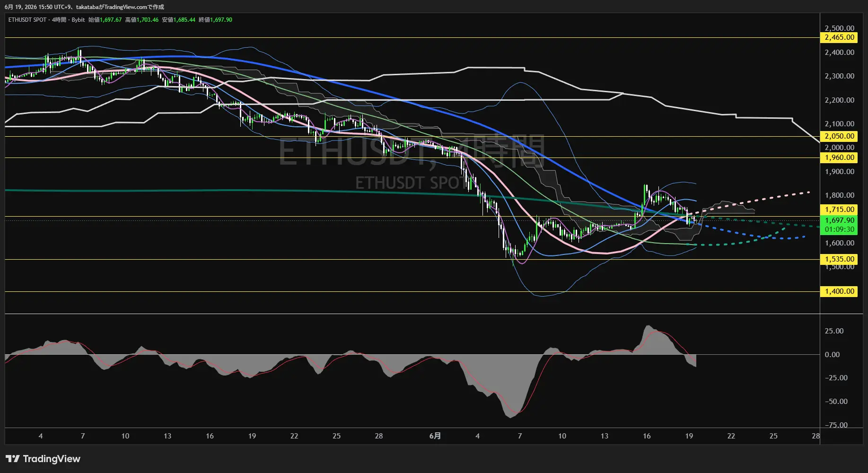Click the low value 安値1,685.44 in the legend
The image size is (868, 473).
coord(179,20)
